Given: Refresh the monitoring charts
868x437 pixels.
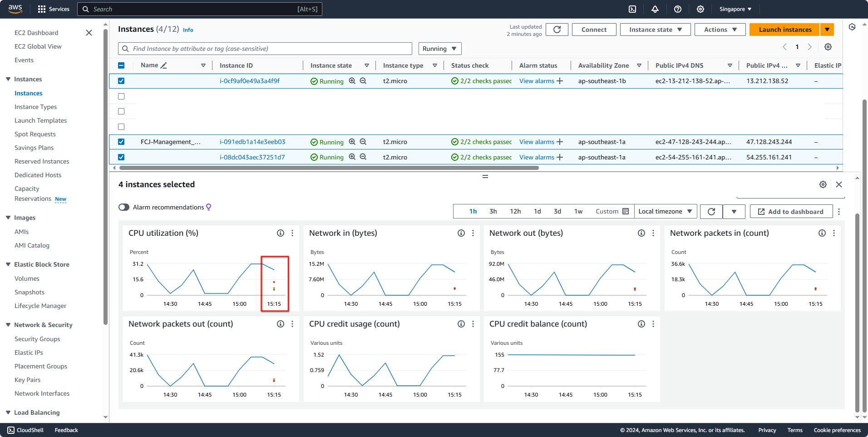Looking at the screenshot, I should pyautogui.click(x=711, y=211).
